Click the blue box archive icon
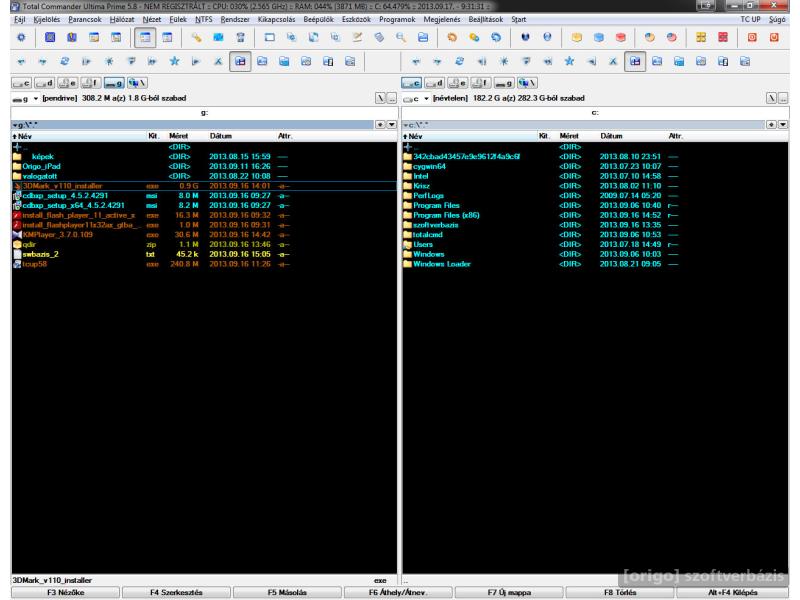 [x=599, y=37]
